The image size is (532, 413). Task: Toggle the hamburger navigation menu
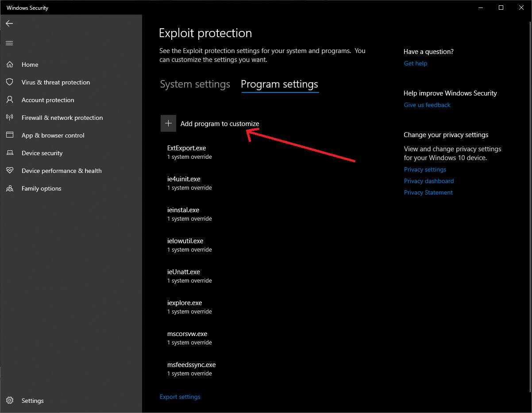click(9, 43)
